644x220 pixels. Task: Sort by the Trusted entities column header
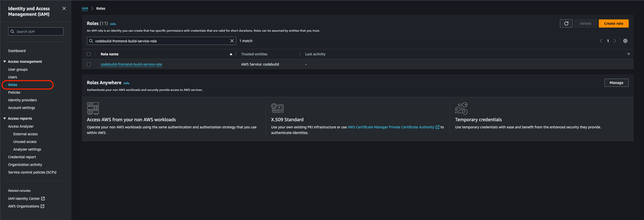coord(254,54)
